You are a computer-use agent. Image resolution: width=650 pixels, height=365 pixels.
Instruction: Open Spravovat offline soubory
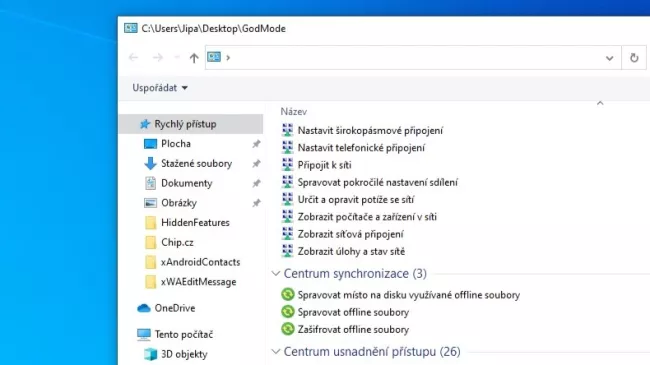(353, 312)
